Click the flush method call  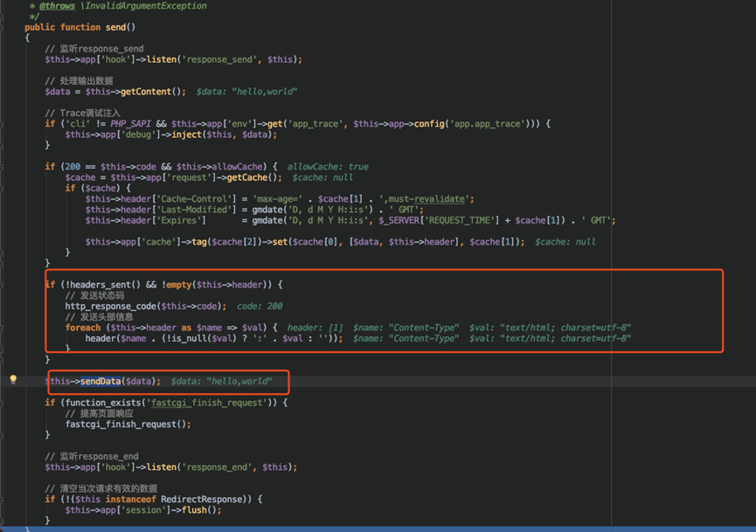(x=194, y=510)
